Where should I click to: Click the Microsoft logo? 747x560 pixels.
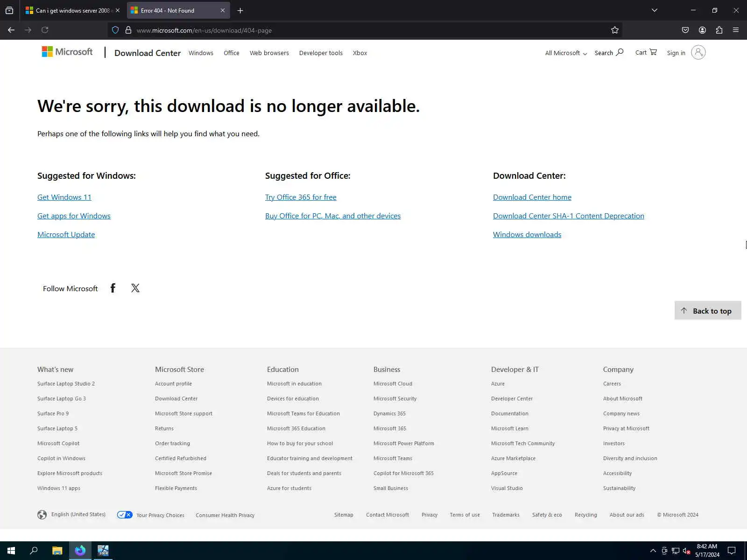pyautogui.click(x=67, y=52)
